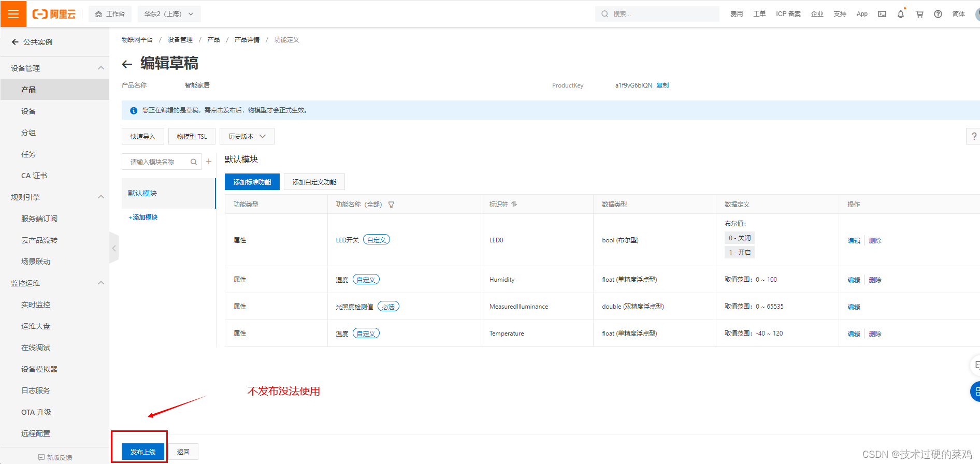Collapse the sidebar with the side handle

click(114, 248)
